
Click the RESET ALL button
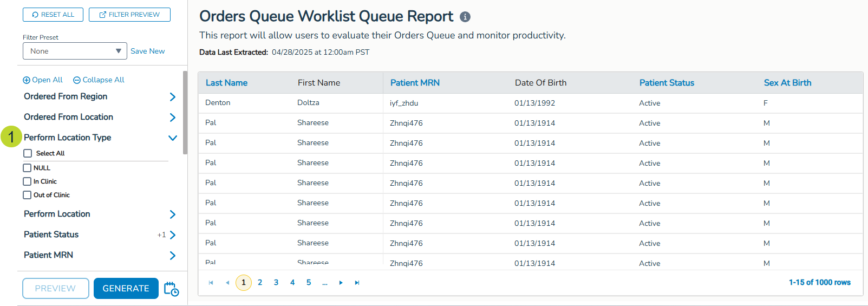[53, 15]
